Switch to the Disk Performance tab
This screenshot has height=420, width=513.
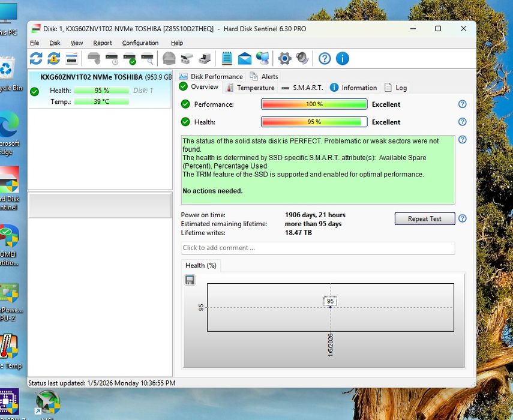pos(211,77)
